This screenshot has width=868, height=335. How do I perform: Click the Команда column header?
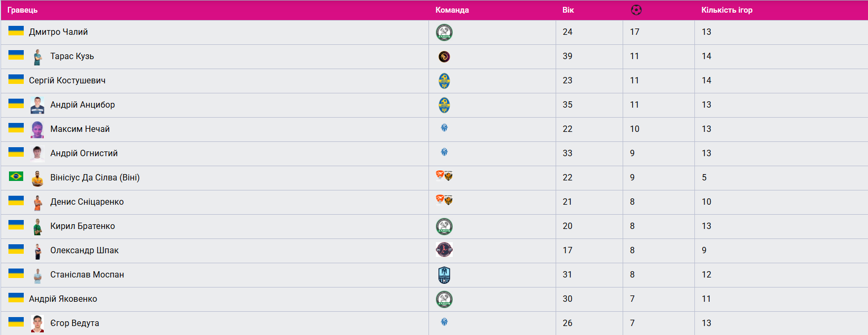click(452, 10)
